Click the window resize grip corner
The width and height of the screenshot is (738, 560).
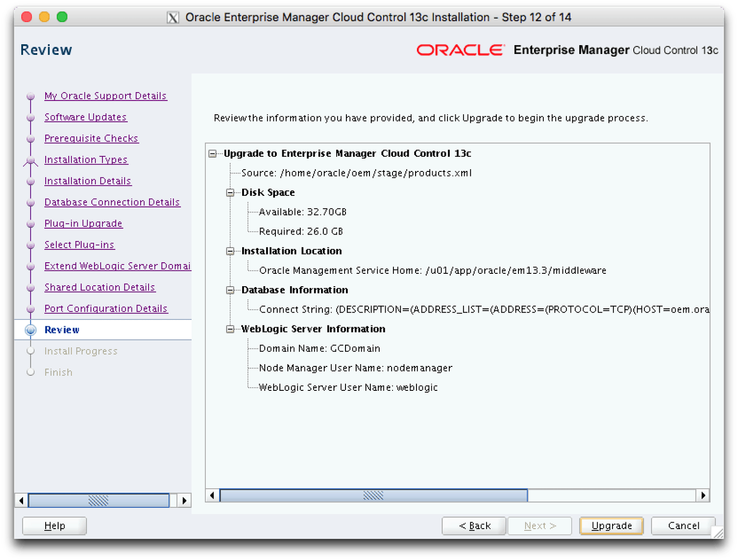pos(718,533)
